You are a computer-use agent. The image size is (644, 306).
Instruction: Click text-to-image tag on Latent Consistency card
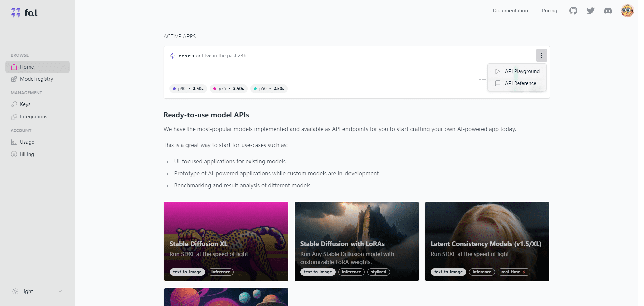coord(448,272)
